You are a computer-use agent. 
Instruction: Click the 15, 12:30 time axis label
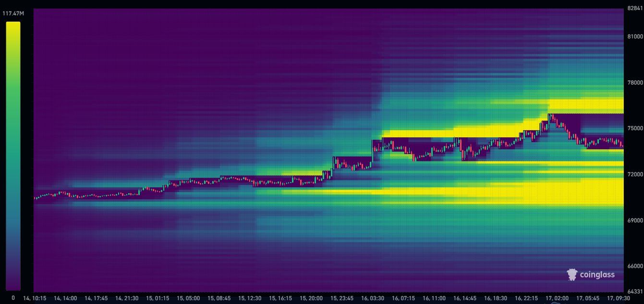point(251,298)
